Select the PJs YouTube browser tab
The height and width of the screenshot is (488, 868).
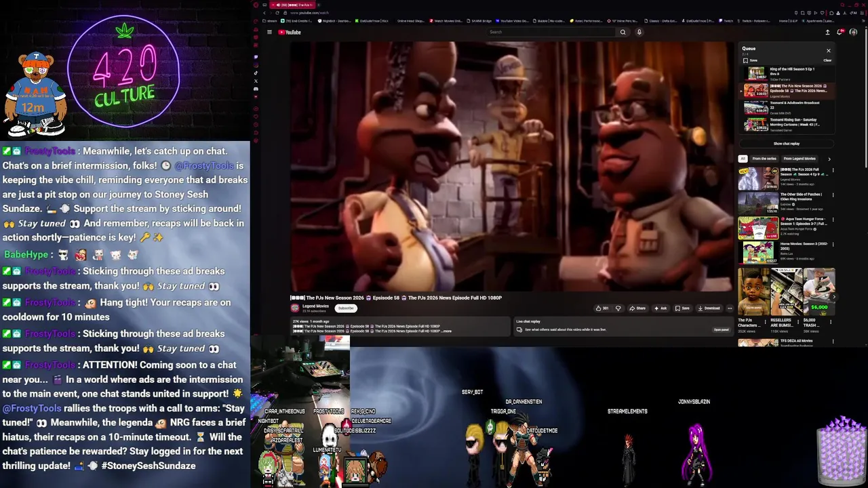(292, 5)
